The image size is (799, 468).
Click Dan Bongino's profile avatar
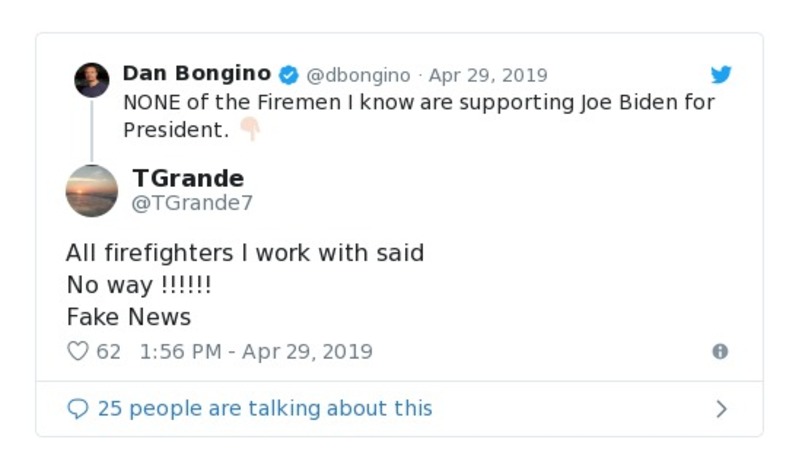(x=92, y=80)
